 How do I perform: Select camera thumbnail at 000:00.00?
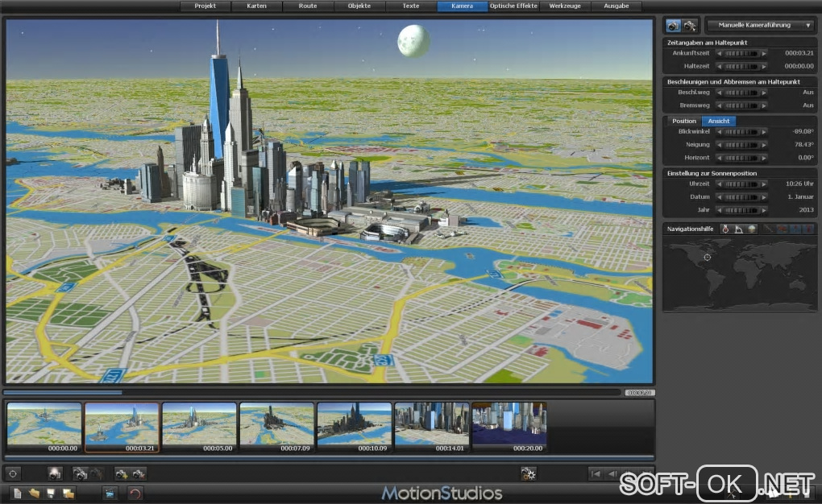tap(44, 427)
